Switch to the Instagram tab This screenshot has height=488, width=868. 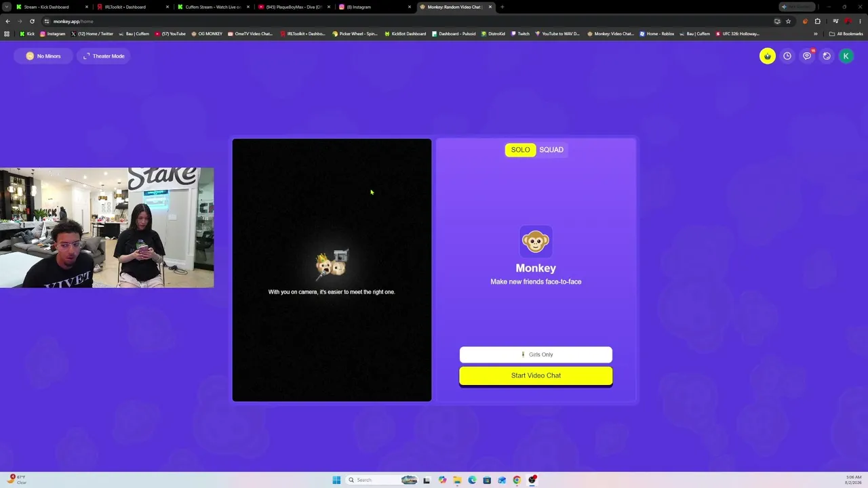(374, 7)
